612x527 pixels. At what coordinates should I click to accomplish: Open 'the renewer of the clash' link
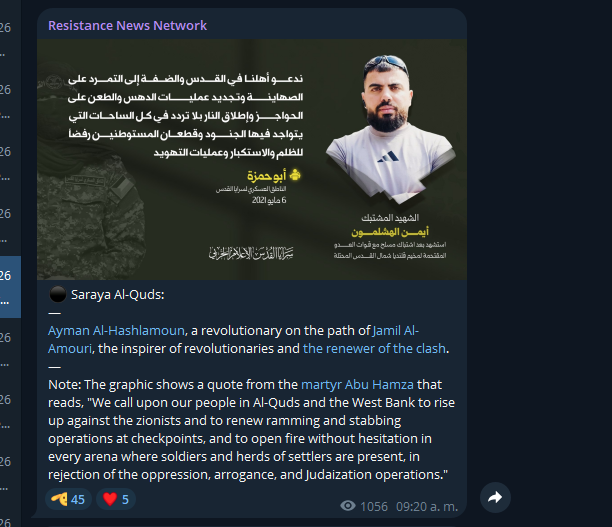tap(374, 348)
